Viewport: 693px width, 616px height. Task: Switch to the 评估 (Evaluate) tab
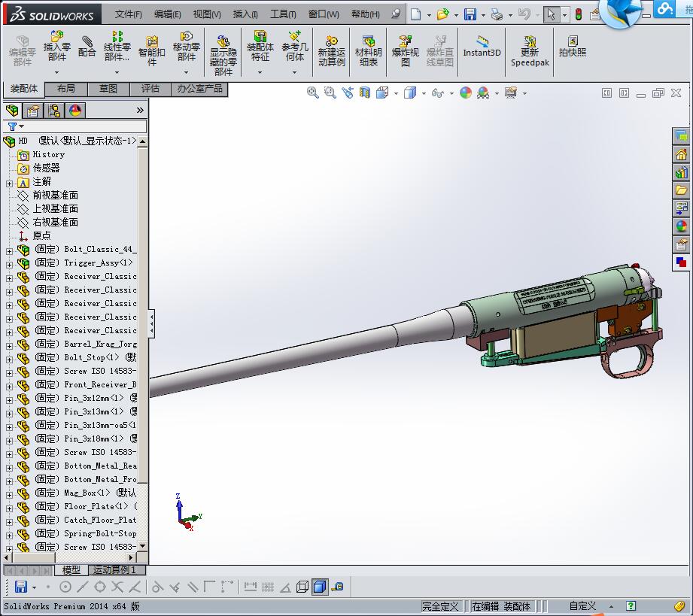pyautogui.click(x=150, y=89)
